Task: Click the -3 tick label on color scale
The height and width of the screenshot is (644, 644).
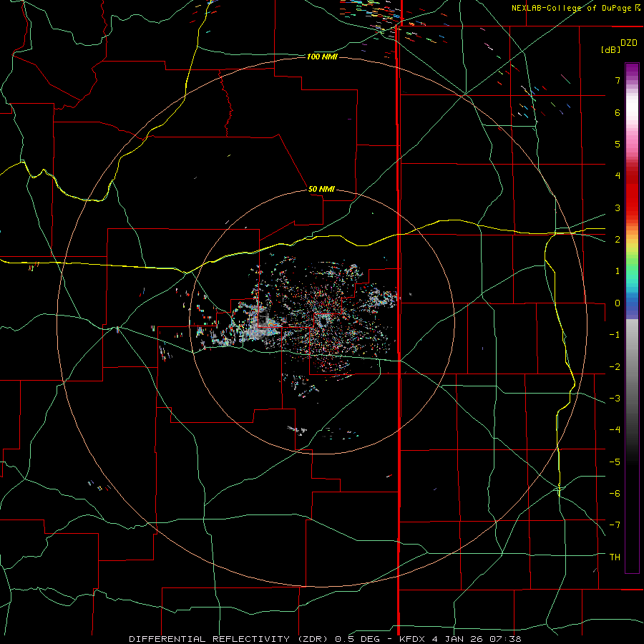Action: [615, 399]
